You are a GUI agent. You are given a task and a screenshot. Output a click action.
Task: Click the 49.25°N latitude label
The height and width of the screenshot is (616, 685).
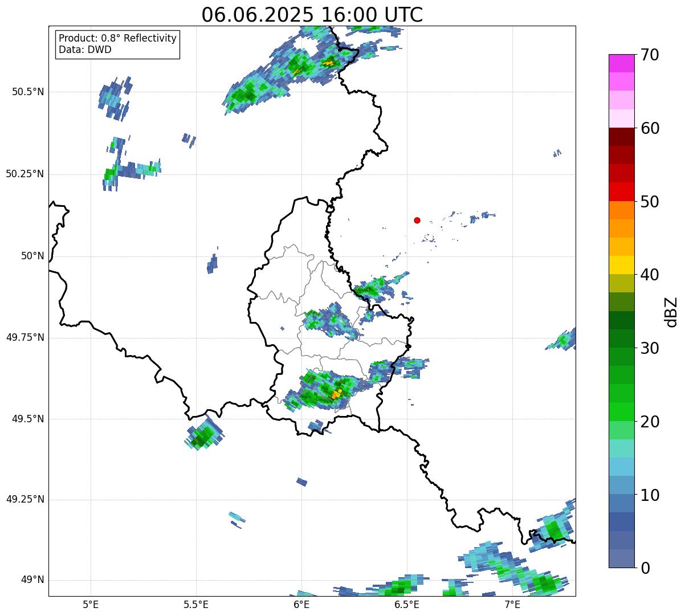[x=25, y=499]
